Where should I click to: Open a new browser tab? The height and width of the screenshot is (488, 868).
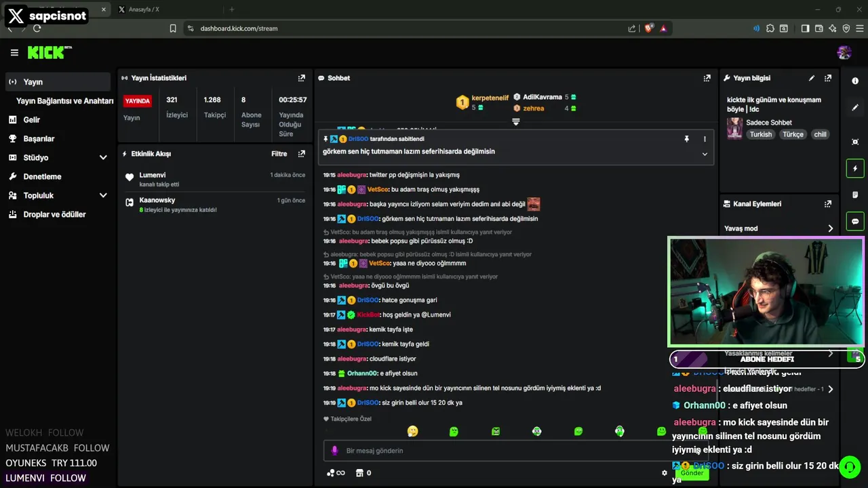(231, 9)
